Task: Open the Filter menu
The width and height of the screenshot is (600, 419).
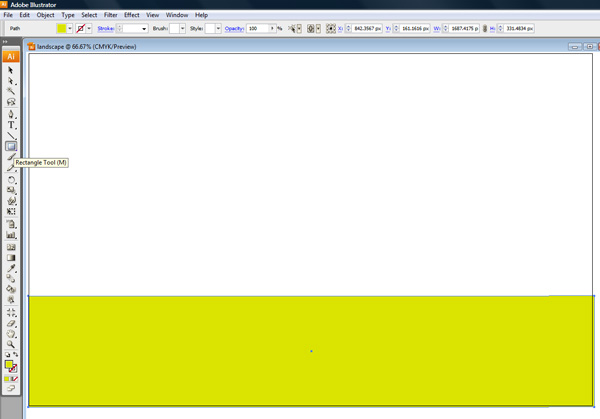Action: pos(111,15)
